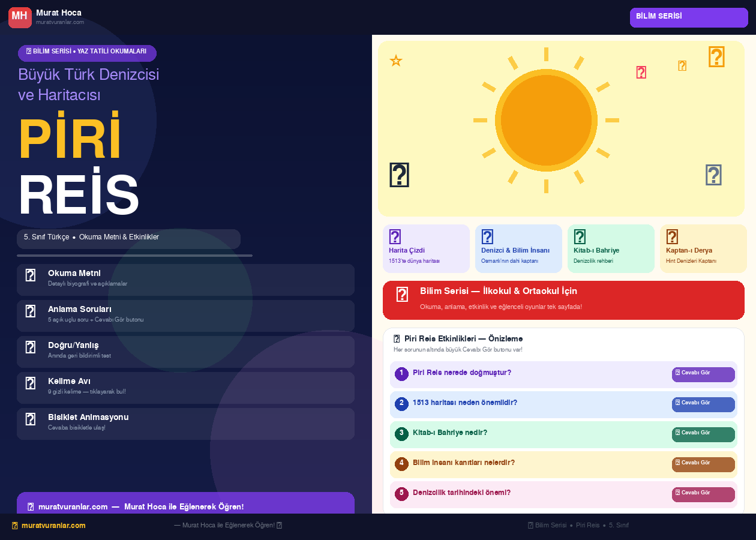Viewport: 756px width, 540px height.
Task: Show answer for Bilim insanı kanıtları question
Action: 703,464
